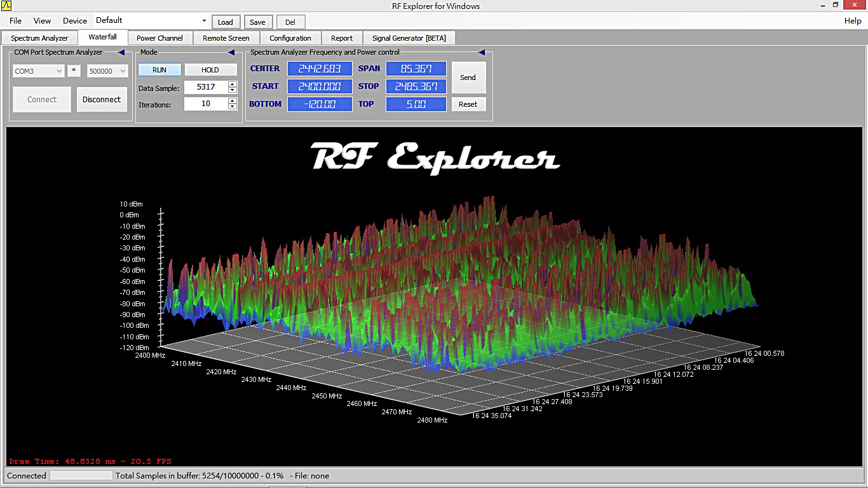Viewport: 868px width, 488px height.
Task: Enable RUN mode
Action: 159,70
